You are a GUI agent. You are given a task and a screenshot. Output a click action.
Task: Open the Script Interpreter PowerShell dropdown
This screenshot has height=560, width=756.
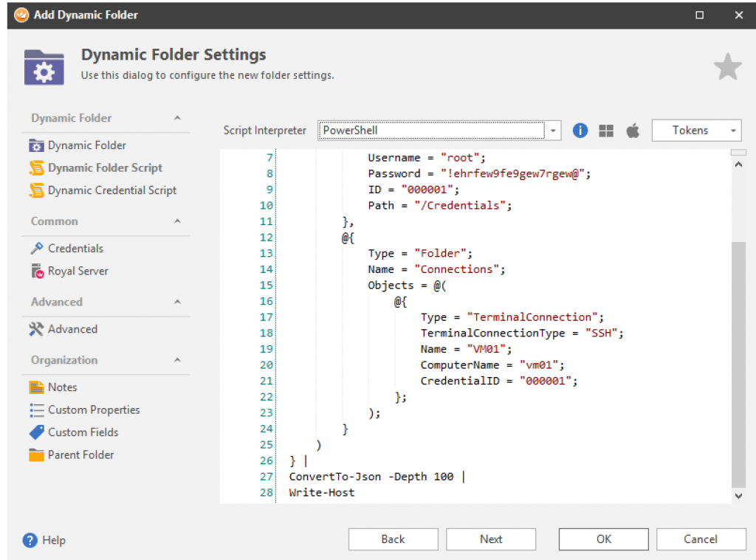point(554,131)
